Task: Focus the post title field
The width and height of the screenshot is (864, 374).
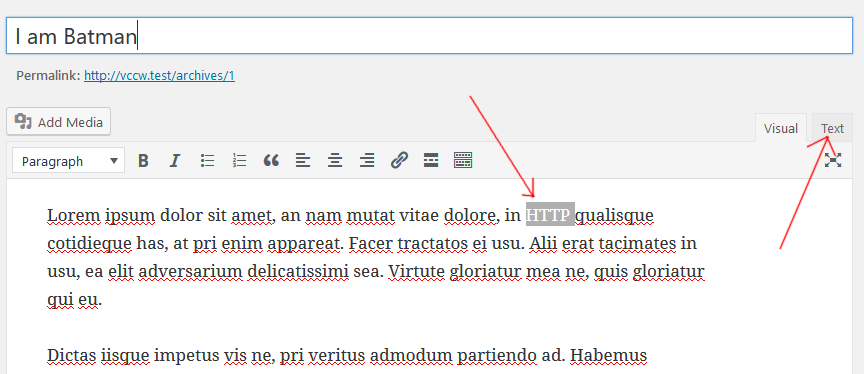Action: 429,36
